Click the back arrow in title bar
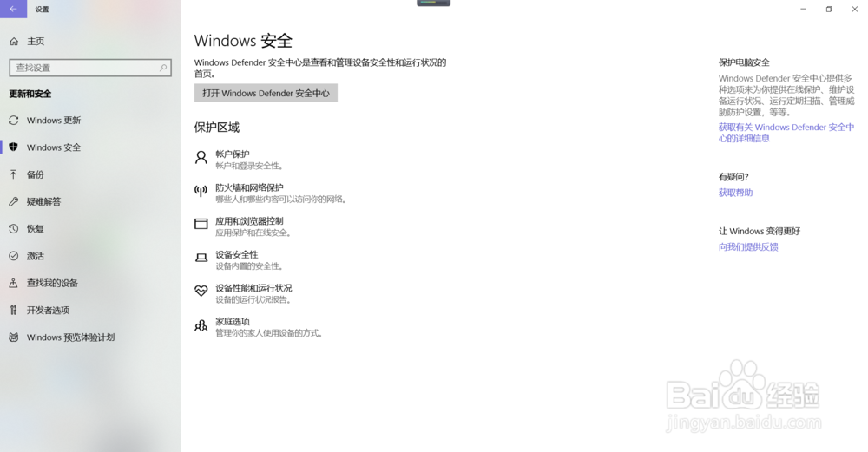This screenshot has height=452, width=868. tap(13, 9)
